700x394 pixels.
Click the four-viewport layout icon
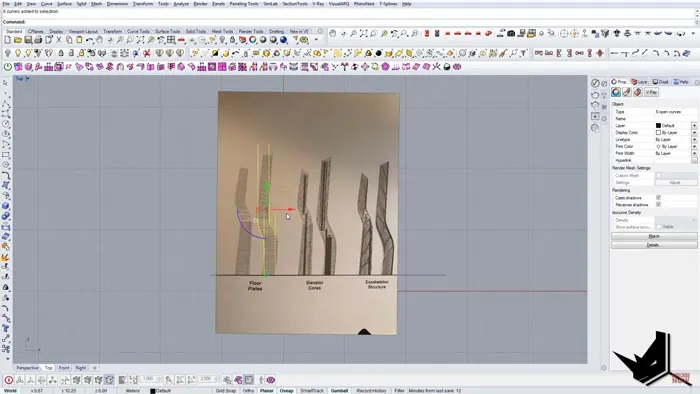[171, 40]
